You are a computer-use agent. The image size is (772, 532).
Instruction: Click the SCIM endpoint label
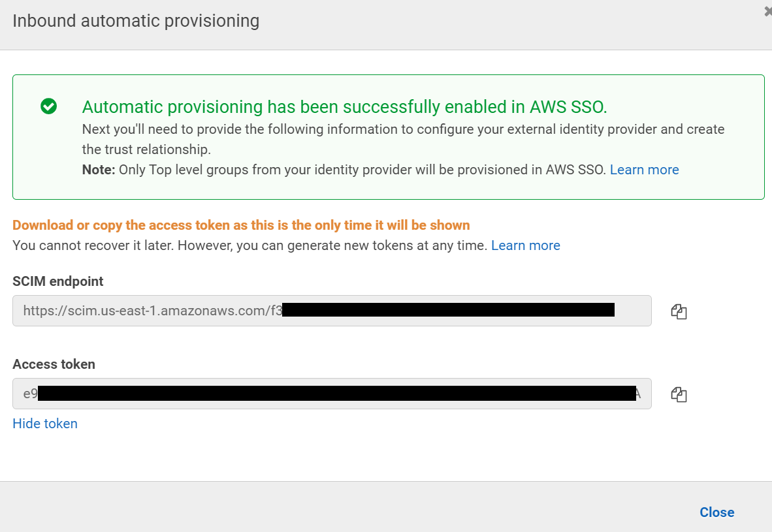coord(58,281)
